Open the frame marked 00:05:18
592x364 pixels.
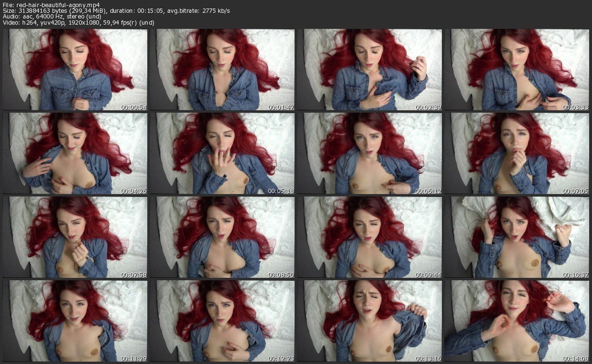point(222,153)
